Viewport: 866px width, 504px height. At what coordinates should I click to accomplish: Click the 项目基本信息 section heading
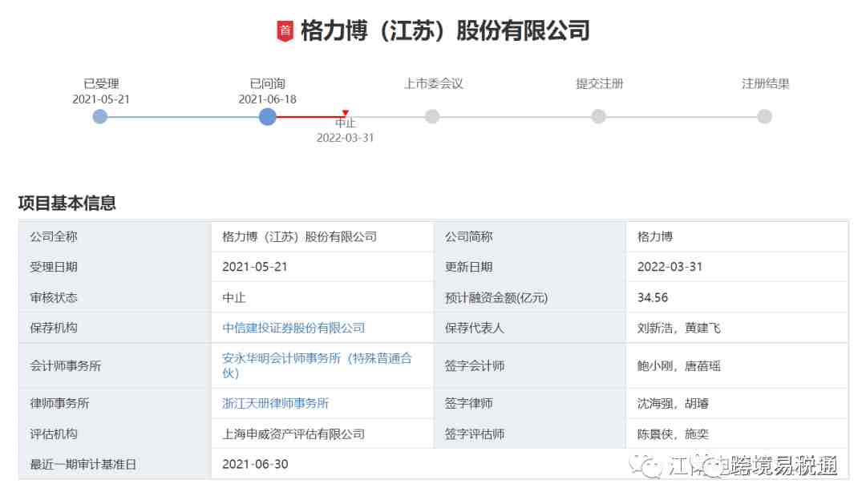tap(67, 204)
